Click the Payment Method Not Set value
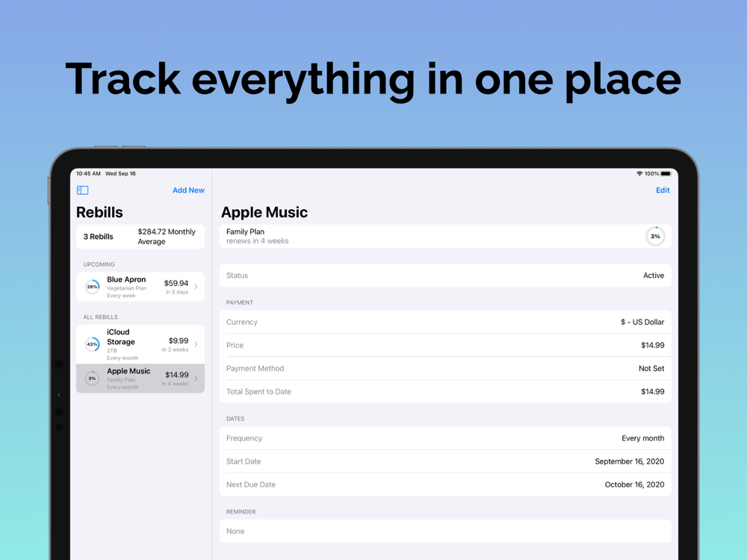The height and width of the screenshot is (560, 747). pyautogui.click(x=651, y=369)
